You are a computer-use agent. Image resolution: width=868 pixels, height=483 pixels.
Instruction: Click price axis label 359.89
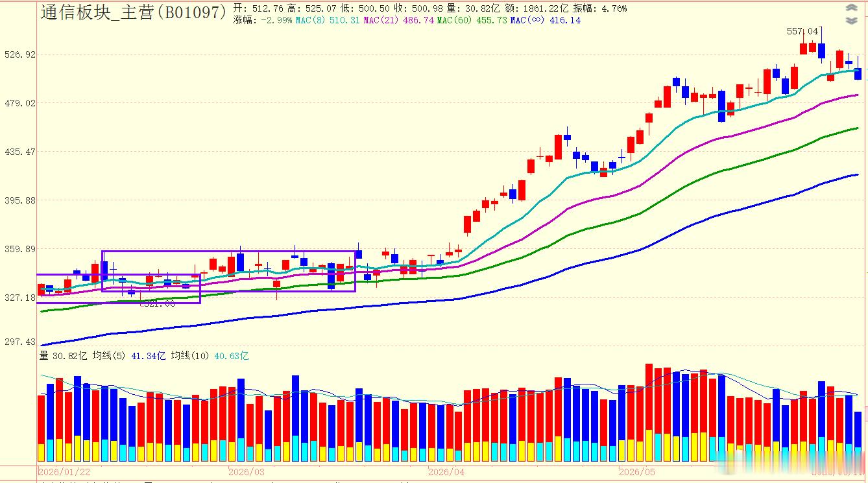(x=20, y=249)
